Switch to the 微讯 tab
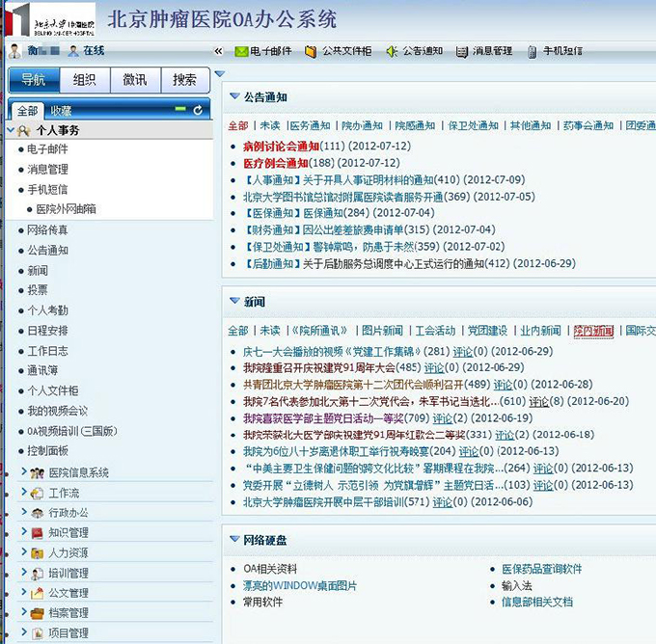Image resolution: width=656 pixels, height=644 pixels. point(135,79)
